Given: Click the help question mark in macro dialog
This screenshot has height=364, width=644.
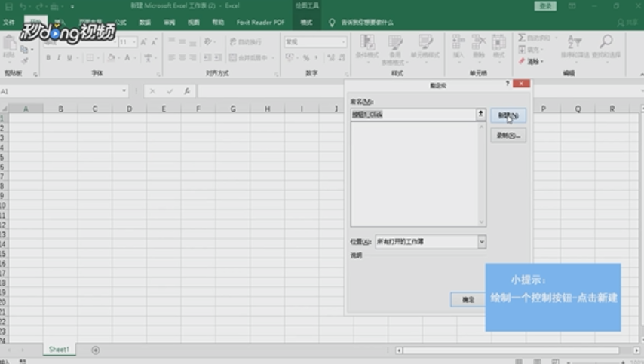Looking at the screenshot, I should [508, 84].
